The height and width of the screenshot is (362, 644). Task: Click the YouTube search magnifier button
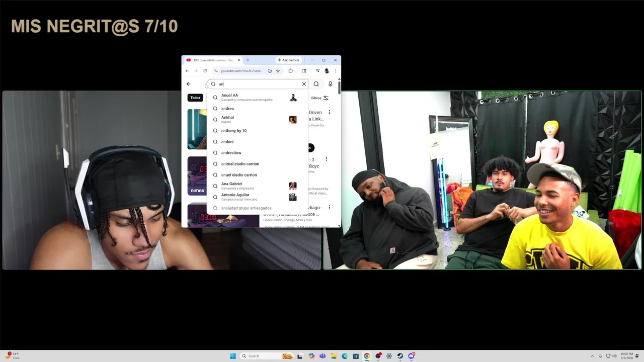pos(316,84)
